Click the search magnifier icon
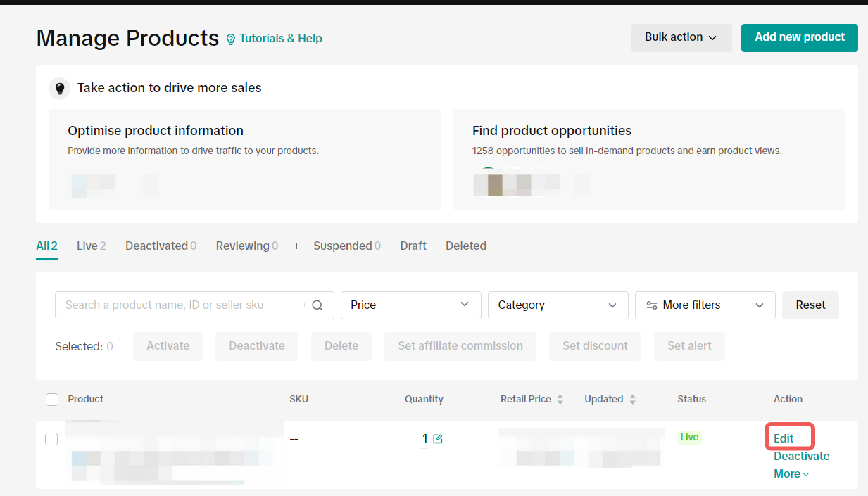868x496 pixels. (x=317, y=305)
